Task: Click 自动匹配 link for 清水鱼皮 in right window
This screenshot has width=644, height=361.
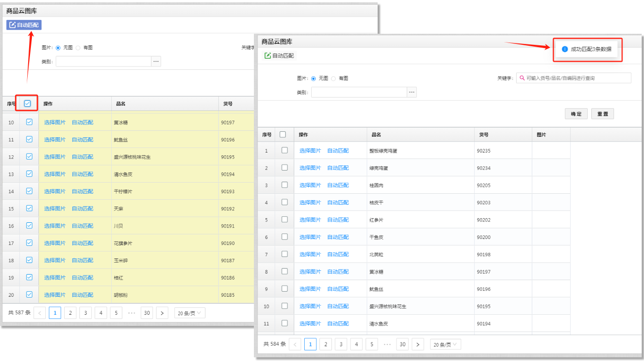Action: [338, 324]
